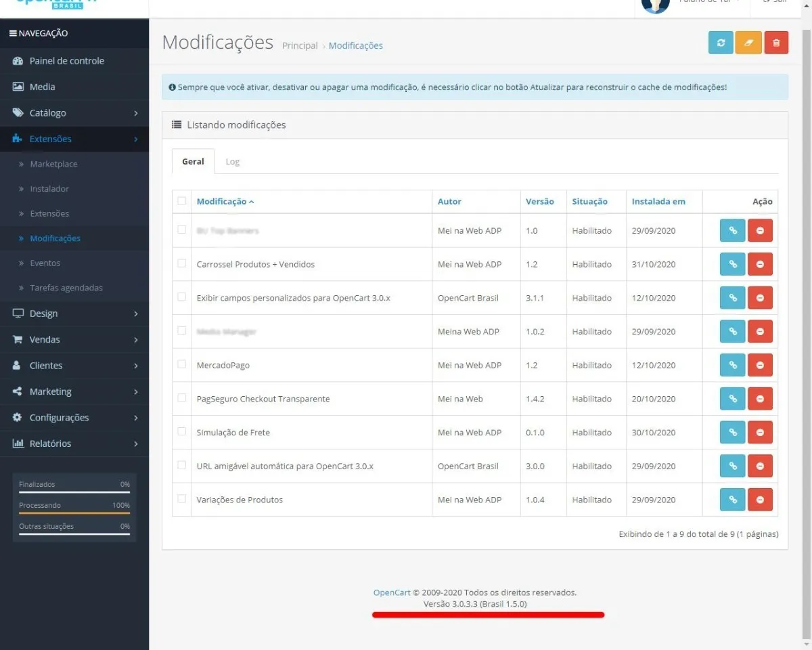Click the blue refresh modifications button
812x650 pixels.
click(721, 43)
